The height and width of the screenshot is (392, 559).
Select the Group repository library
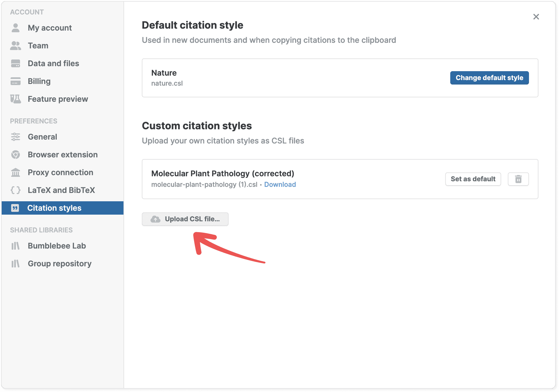[x=60, y=264]
